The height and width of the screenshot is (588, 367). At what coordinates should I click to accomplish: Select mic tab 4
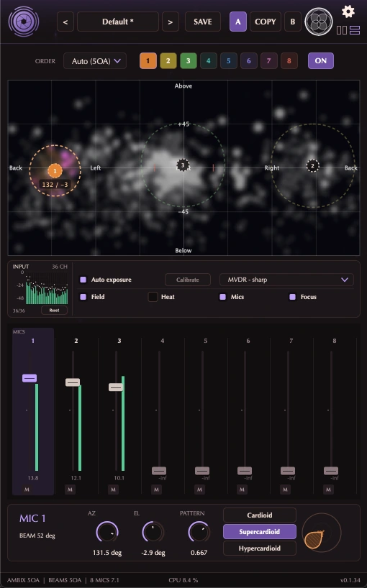pyautogui.click(x=209, y=61)
